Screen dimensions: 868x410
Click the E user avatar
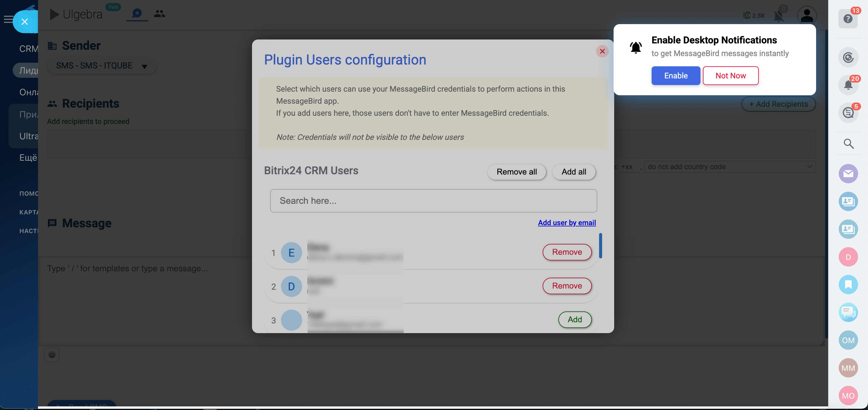291,252
